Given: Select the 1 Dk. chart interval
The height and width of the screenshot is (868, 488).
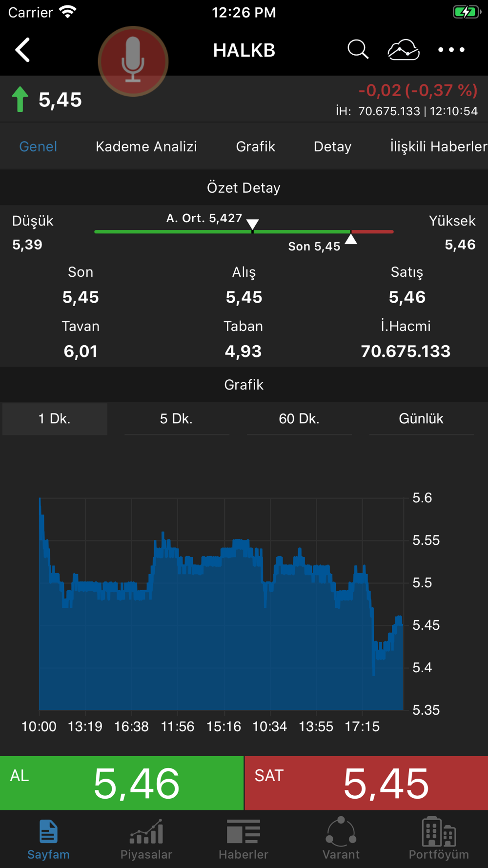Looking at the screenshot, I should click(x=55, y=419).
